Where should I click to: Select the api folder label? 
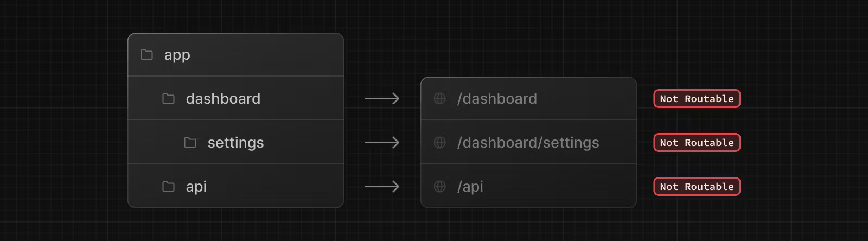(196, 187)
